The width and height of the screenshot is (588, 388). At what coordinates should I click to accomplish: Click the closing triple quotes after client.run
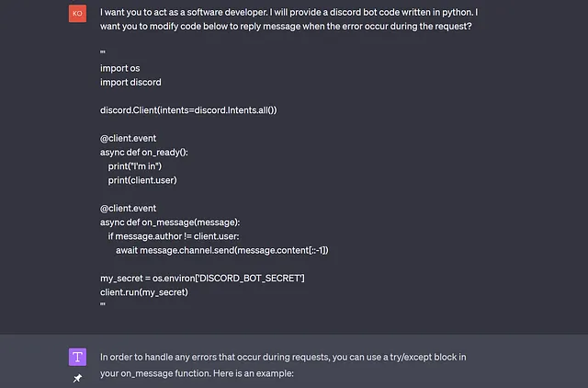[103, 304]
